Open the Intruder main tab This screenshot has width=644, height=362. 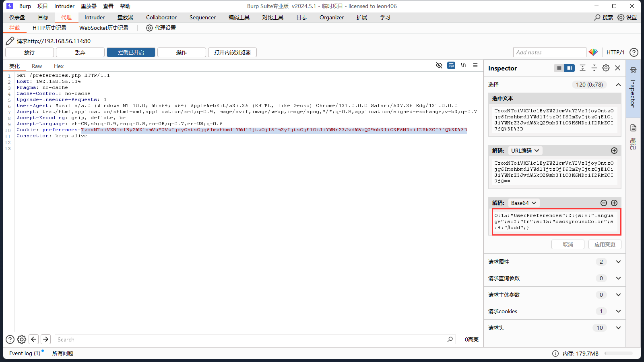95,17
